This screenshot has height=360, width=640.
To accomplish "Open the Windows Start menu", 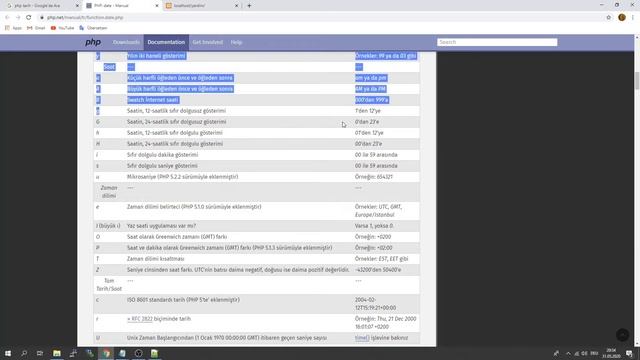I will point(8,353).
